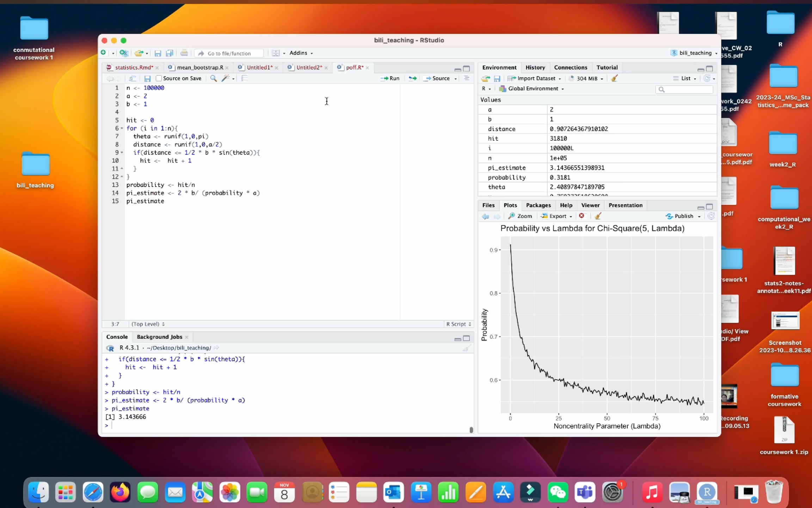
Task: Clear the environment with the broom icon
Action: [614, 78]
